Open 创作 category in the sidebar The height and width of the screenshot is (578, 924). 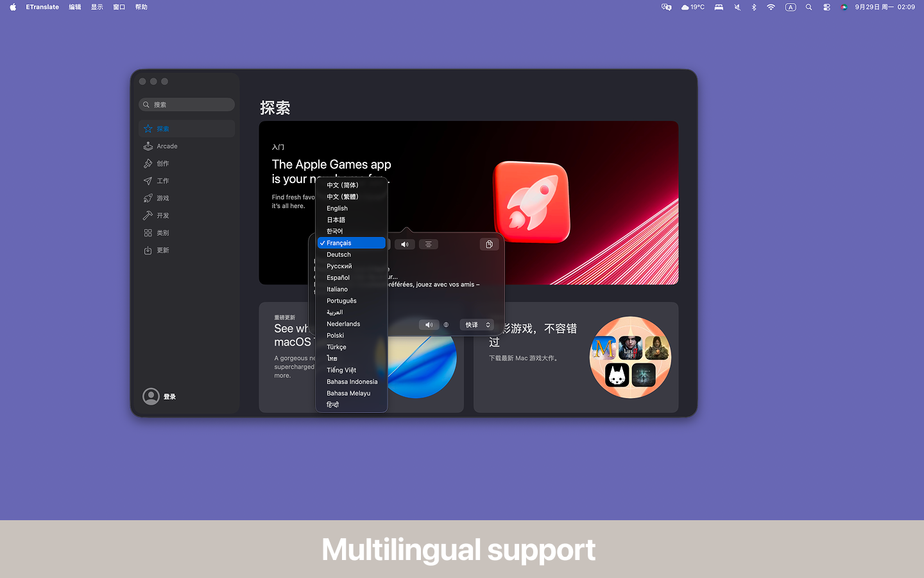pyautogui.click(x=187, y=163)
